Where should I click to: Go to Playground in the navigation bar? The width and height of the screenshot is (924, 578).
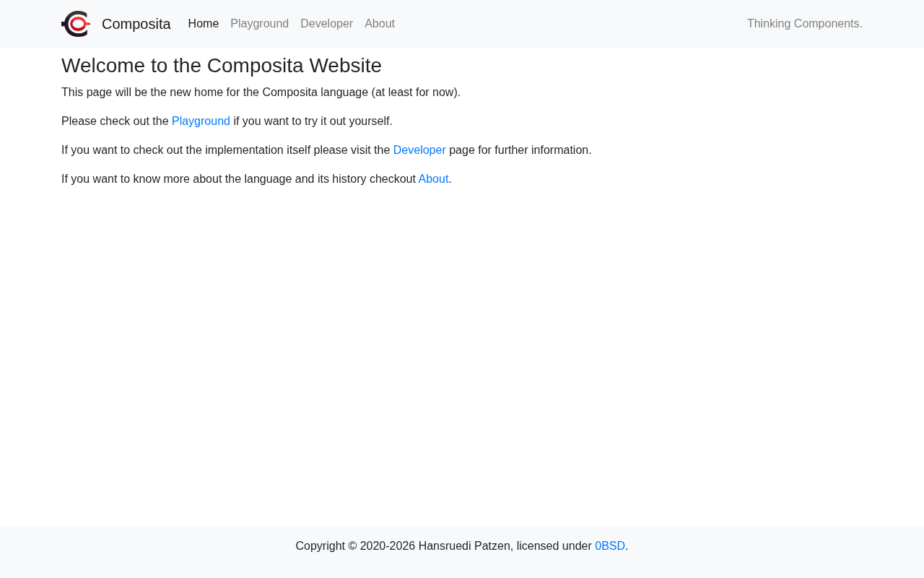[x=260, y=24]
